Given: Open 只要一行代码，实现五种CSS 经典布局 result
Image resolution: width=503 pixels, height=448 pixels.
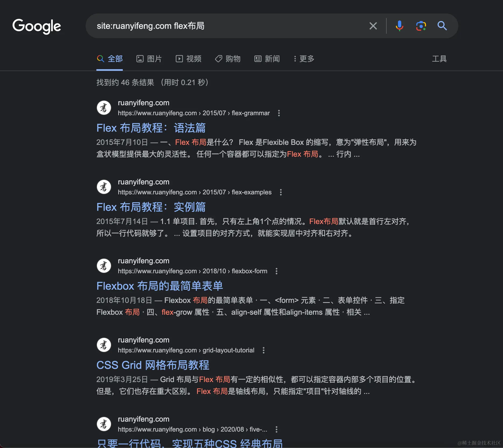Looking at the screenshot, I should click(x=190, y=443).
